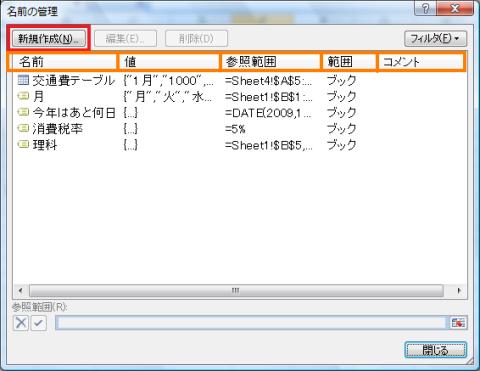The width and height of the screenshot is (480, 371).
Task: Click the horizontal scrollbar left arrow
Action: coord(21,291)
